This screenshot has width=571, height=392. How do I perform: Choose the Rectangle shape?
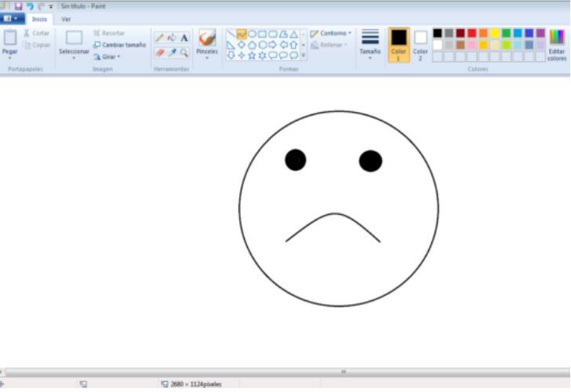[x=262, y=34]
